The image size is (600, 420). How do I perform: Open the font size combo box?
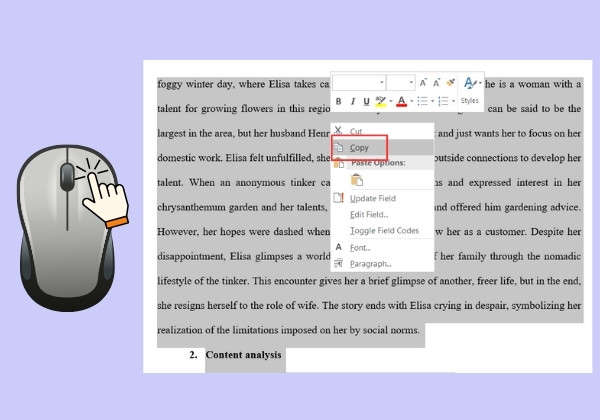point(401,82)
